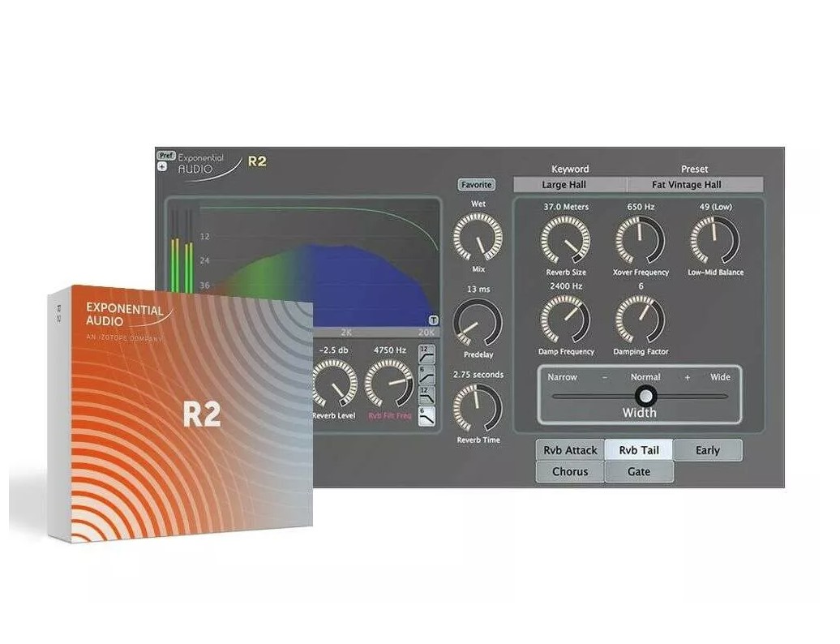The width and height of the screenshot is (840, 644).
Task: Open the Large Hall keyword dropdown
Action: tap(569, 184)
